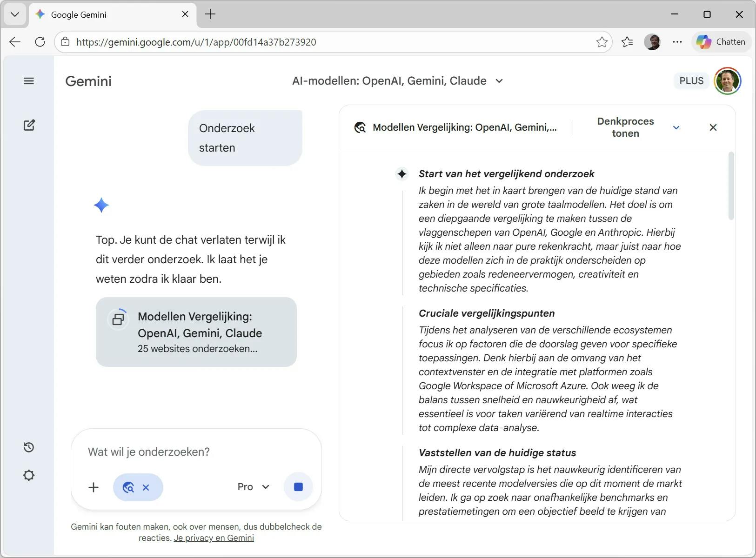This screenshot has width=756, height=558.
Task: Open the Pro model selector
Action: click(254, 487)
